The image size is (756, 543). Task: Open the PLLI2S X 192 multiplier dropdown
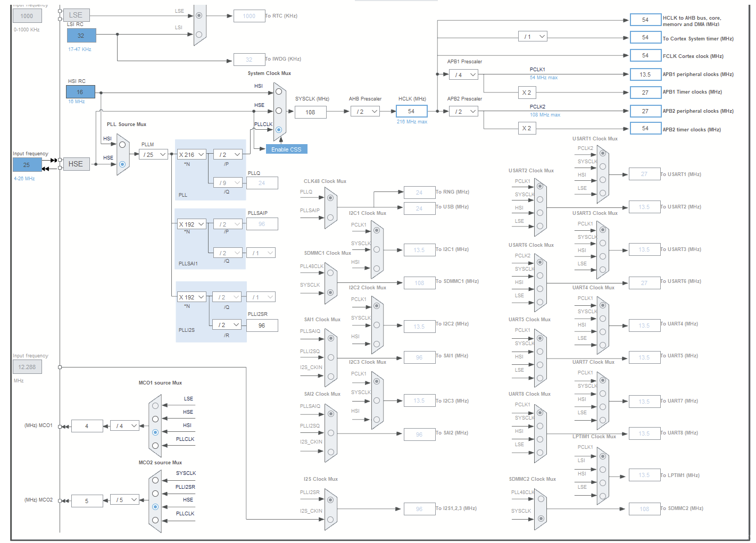192,297
